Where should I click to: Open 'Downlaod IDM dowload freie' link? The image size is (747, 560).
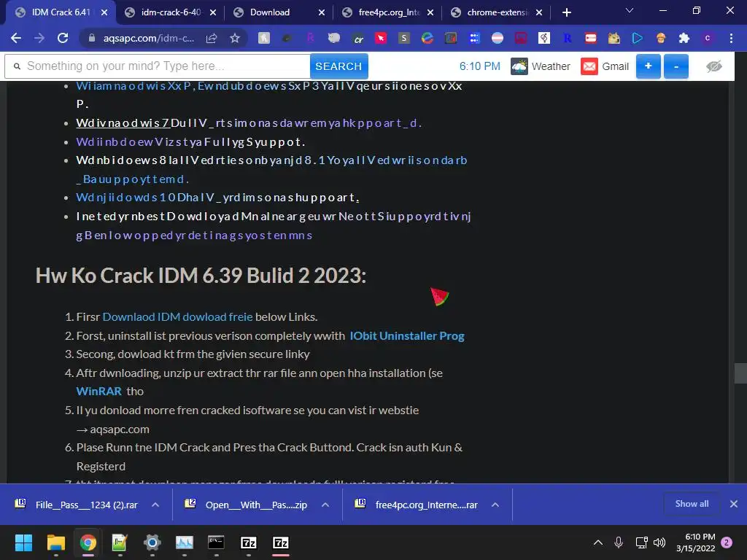pyautogui.click(x=178, y=316)
